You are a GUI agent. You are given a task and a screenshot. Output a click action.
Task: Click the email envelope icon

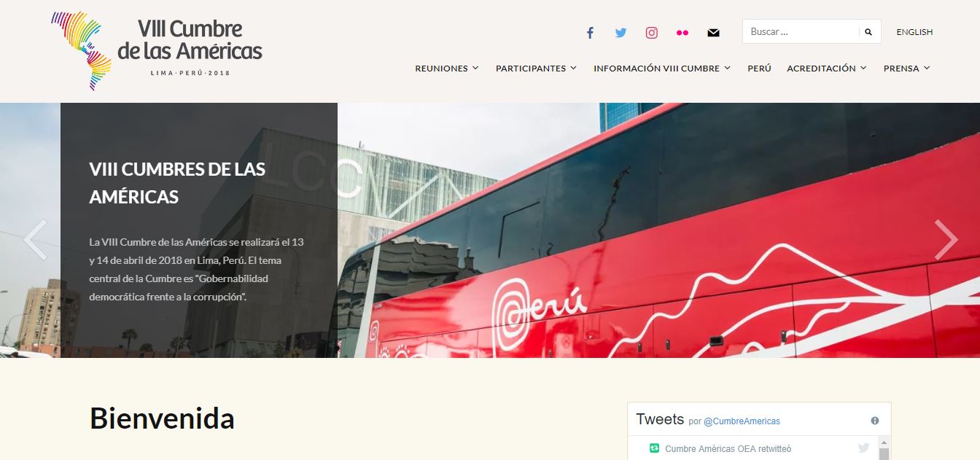point(713,32)
